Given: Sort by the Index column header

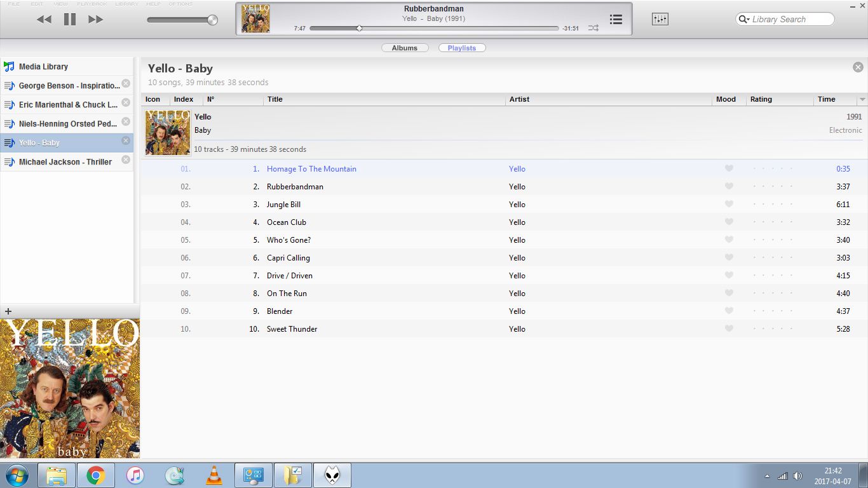Looking at the screenshot, I should [x=186, y=99].
